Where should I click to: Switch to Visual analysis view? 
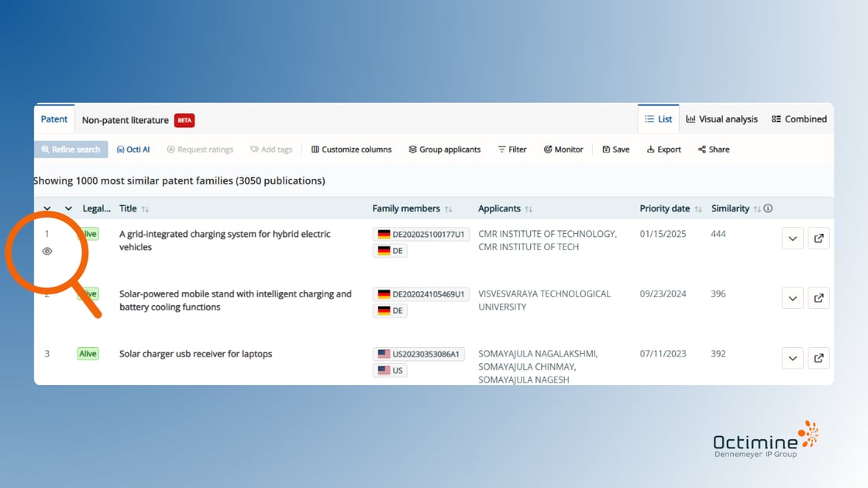pos(722,119)
